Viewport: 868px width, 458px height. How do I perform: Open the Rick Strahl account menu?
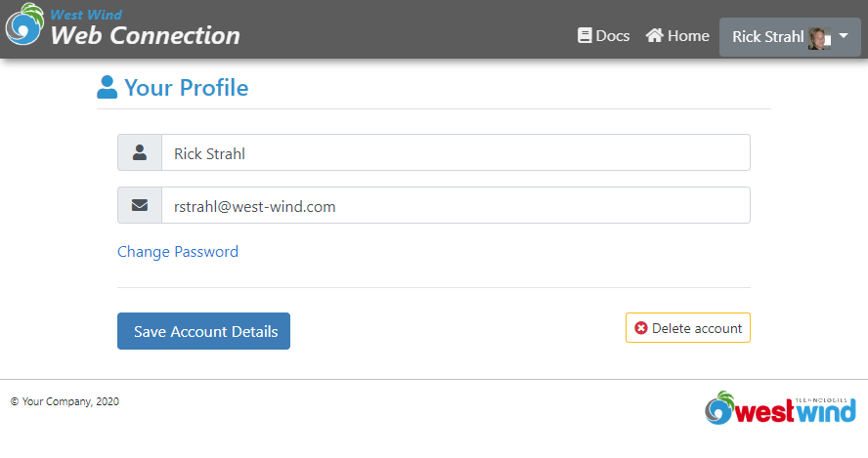coord(790,37)
